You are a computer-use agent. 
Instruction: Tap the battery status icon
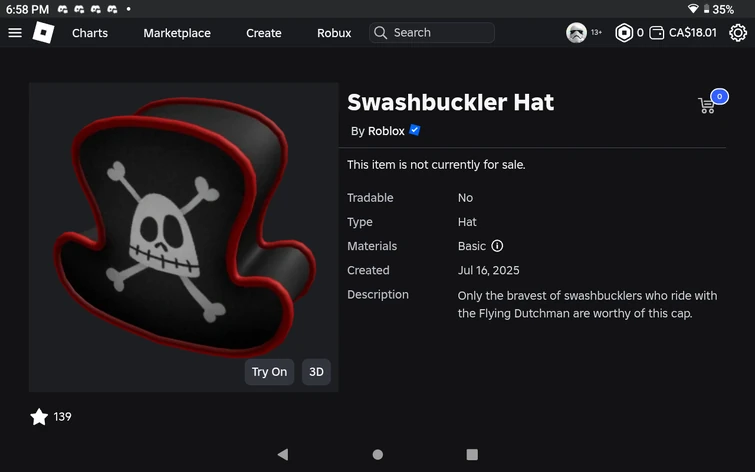click(x=706, y=9)
